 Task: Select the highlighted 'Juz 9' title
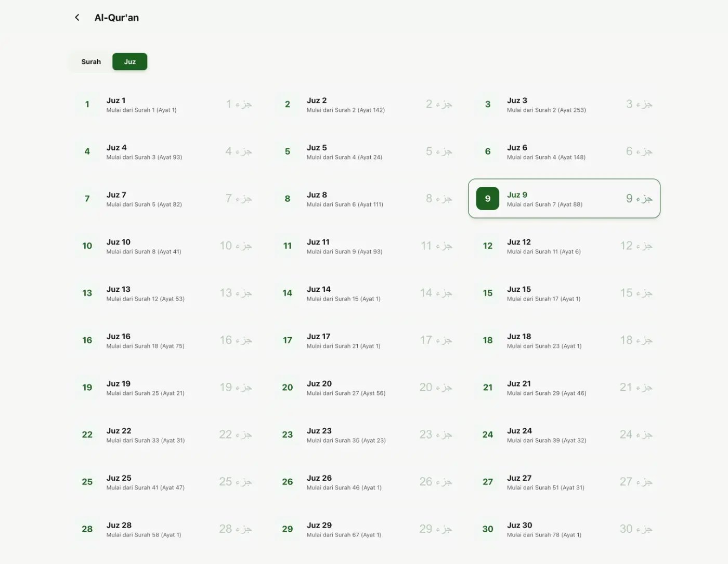coord(517,195)
